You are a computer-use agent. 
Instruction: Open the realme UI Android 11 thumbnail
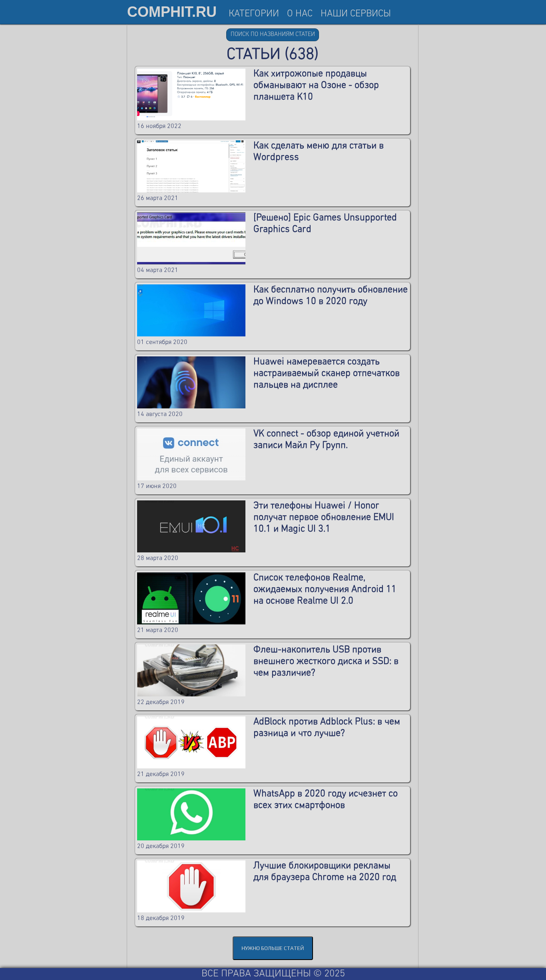[191, 598]
